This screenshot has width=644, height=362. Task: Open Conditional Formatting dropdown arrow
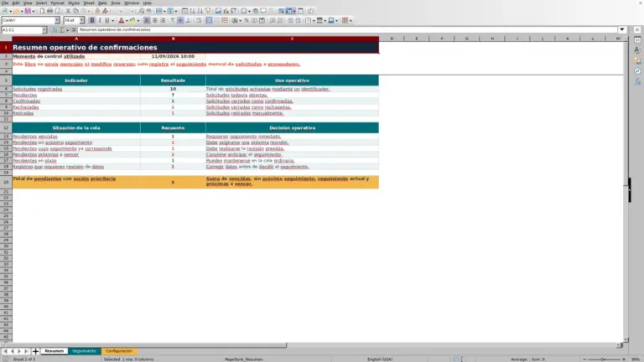(351, 20)
